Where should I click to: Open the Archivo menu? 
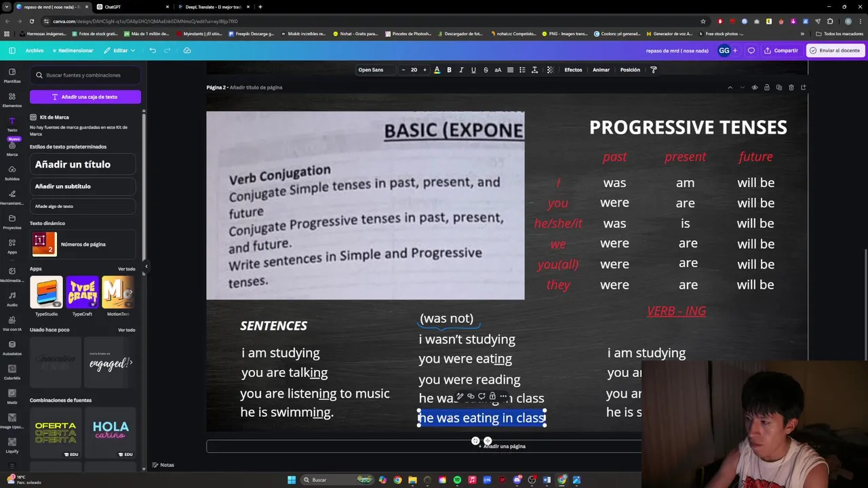tap(35, 50)
